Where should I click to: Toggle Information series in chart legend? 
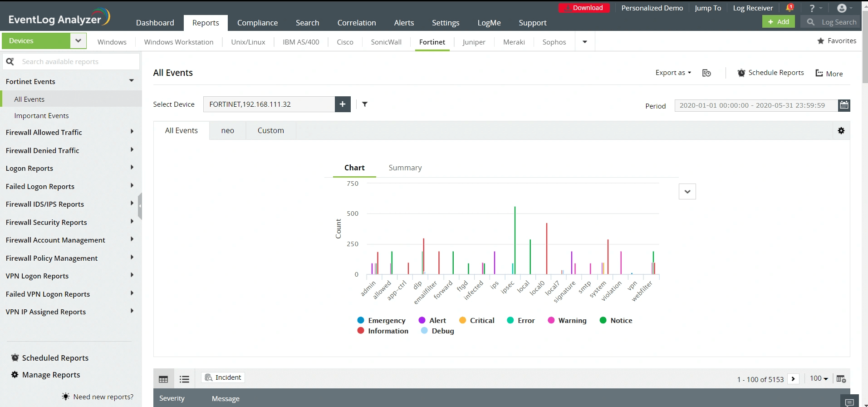click(383, 331)
